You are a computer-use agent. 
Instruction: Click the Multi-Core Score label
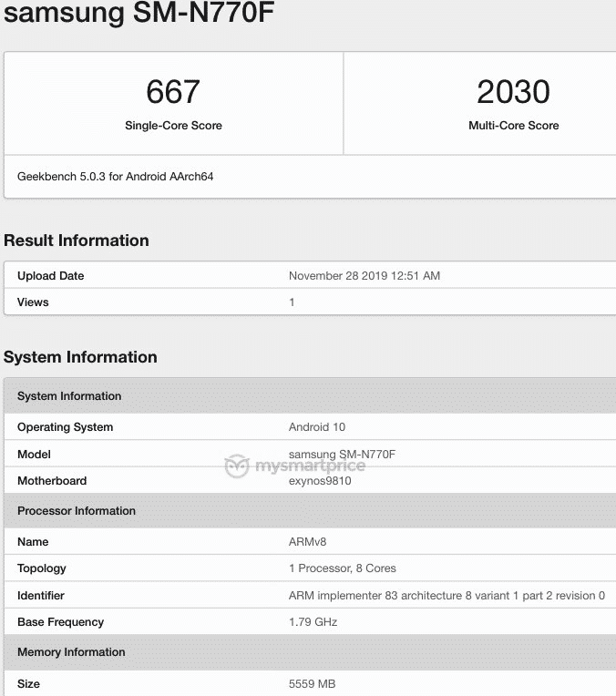tap(513, 126)
